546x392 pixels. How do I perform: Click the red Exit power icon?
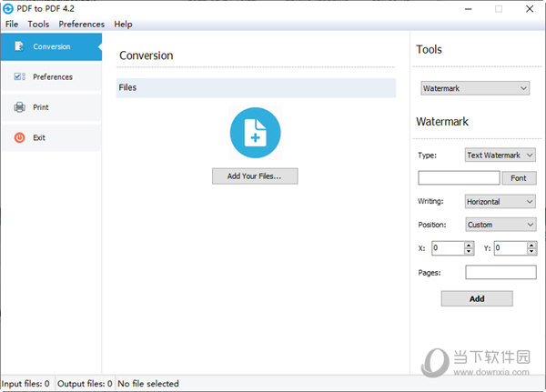pos(19,137)
